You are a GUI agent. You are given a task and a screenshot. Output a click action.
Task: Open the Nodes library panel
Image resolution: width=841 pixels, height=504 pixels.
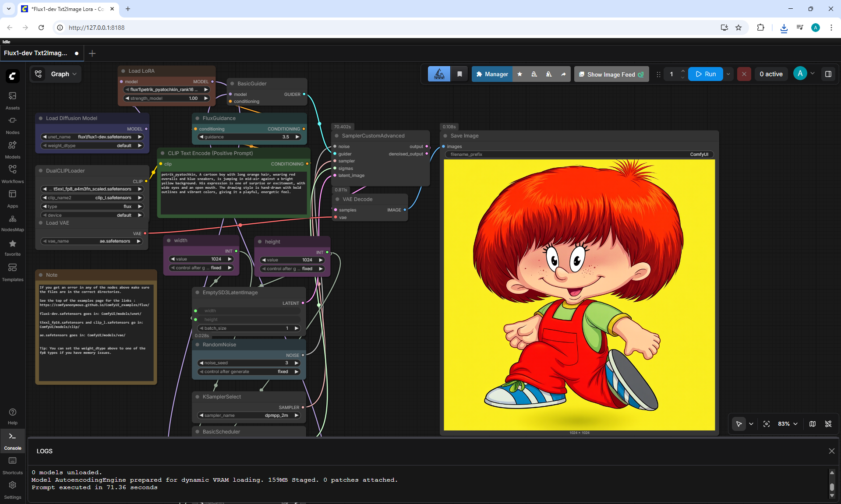12,125
